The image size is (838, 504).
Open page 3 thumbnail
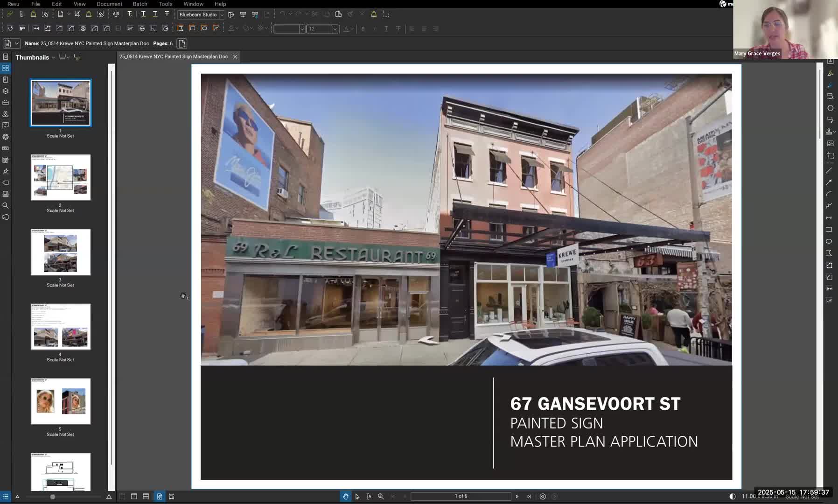[x=61, y=252]
